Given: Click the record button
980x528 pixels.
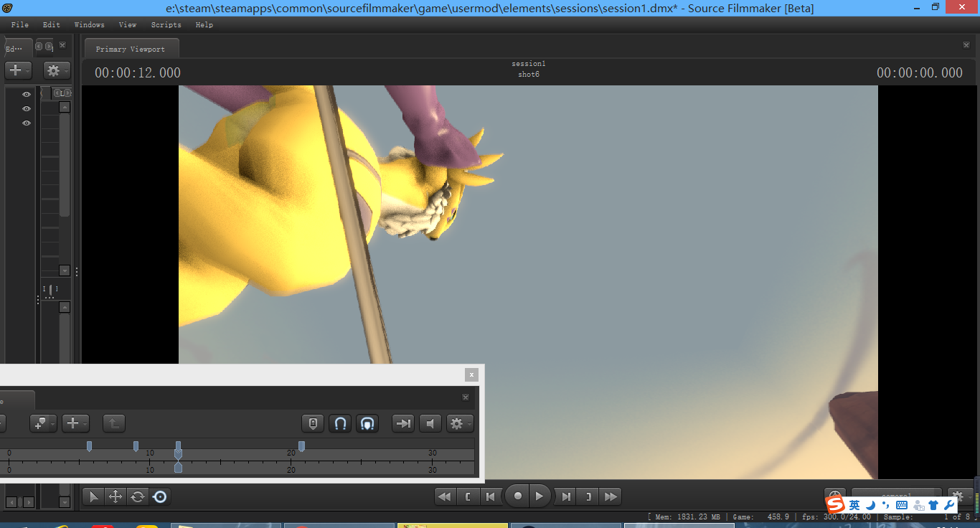Looking at the screenshot, I should [x=517, y=496].
